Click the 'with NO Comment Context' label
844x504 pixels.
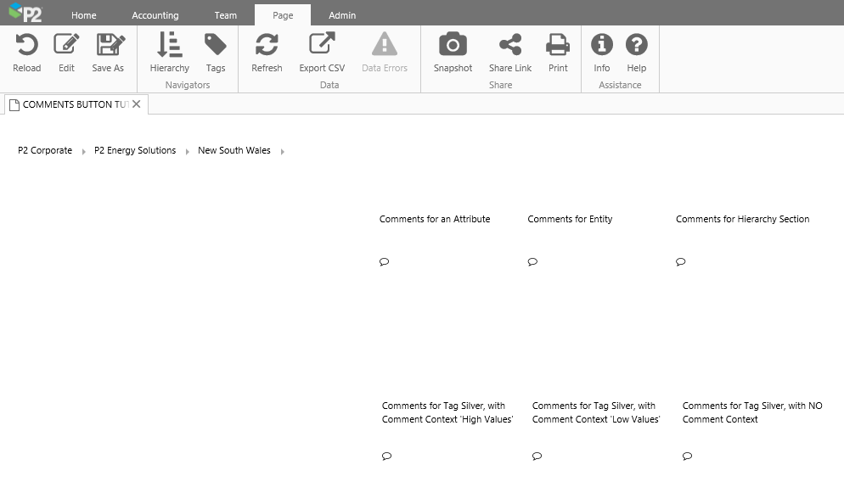click(x=752, y=412)
